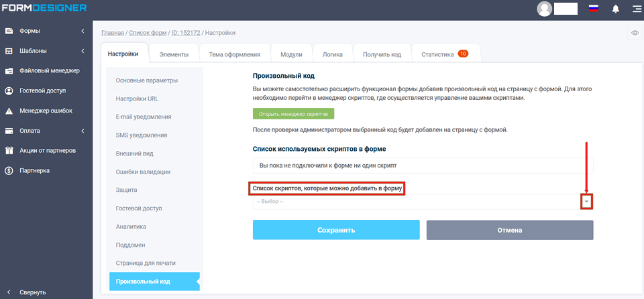This screenshot has height=299, width=644.
Task: Open the script selection dropdown arrow
Action: click(x=587, y=202)
